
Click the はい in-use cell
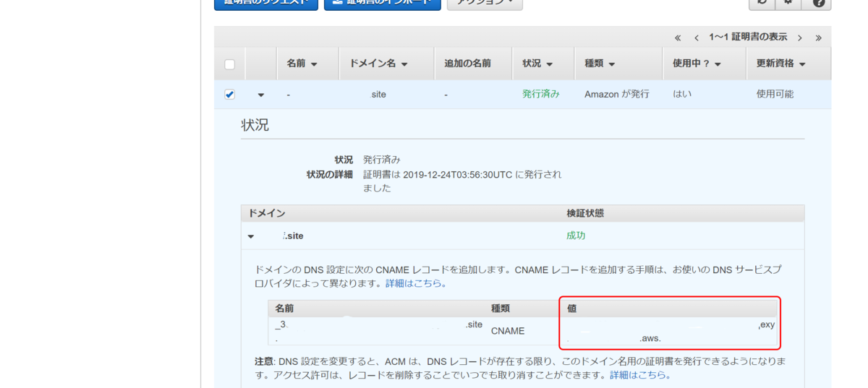(682, 94)
